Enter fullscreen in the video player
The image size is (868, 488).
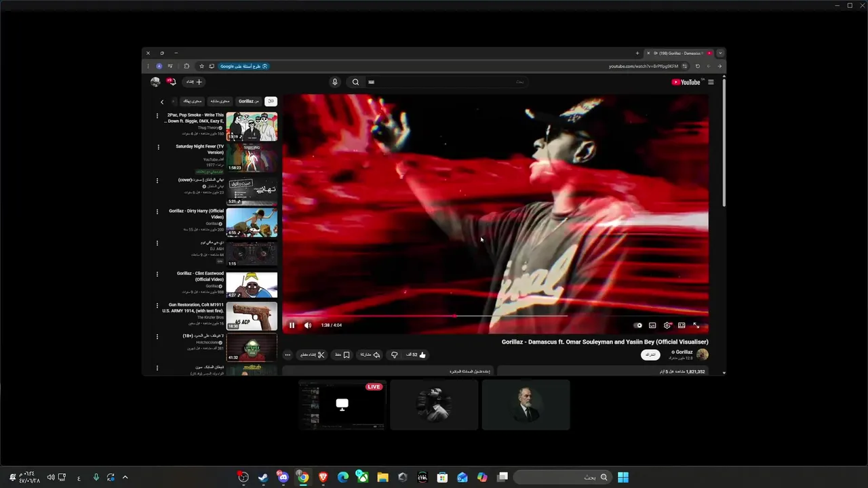click(x=696, y=325)
